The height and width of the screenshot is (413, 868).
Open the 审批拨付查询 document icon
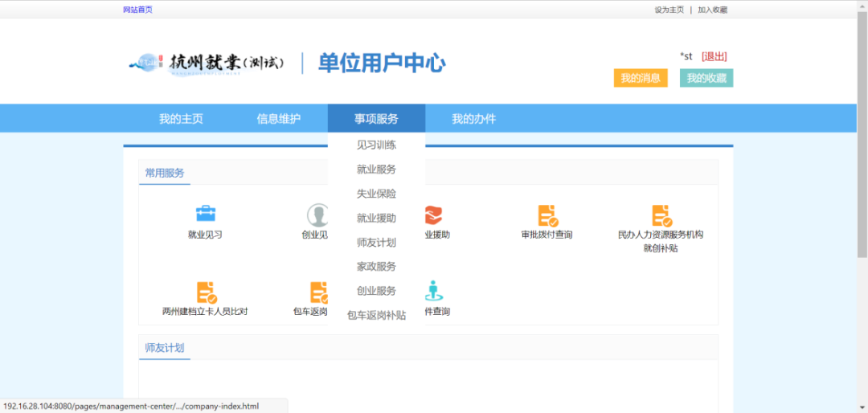point(547,215)
